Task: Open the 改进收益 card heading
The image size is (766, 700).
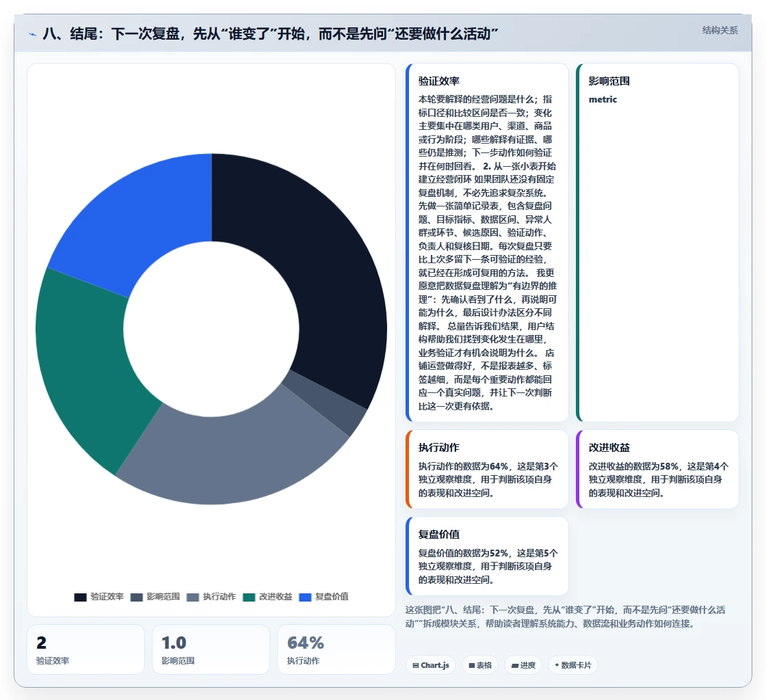Action: tap(609, 448)
